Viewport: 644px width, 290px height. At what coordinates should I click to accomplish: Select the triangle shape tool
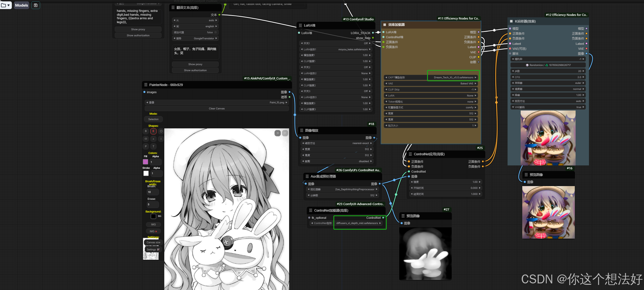click(x=153, y=139)
